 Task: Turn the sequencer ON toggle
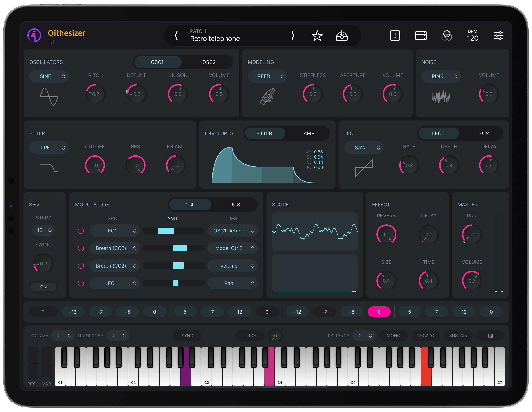[x=43, y=287]
